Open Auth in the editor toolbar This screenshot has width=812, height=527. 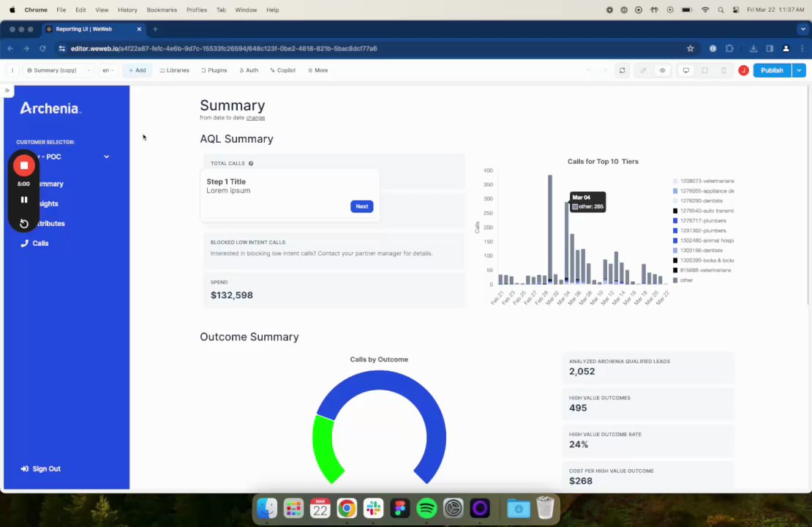[249, 70]
